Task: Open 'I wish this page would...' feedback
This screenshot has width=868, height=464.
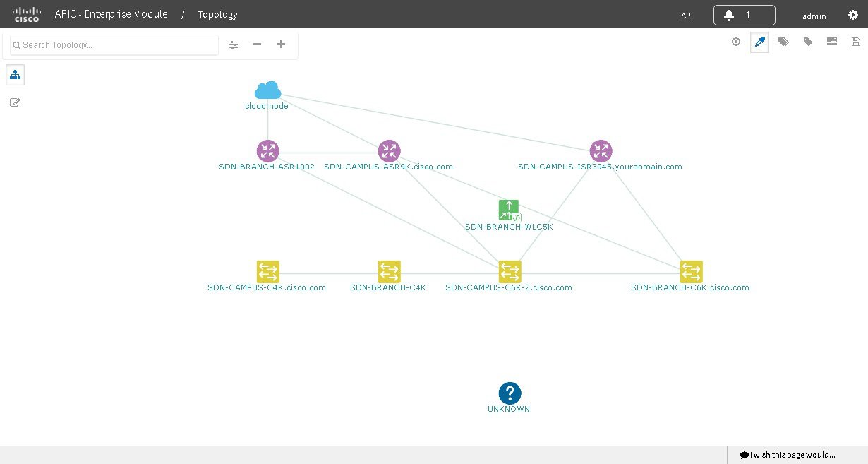Action: pyautogui.click(x=788, y=455)
